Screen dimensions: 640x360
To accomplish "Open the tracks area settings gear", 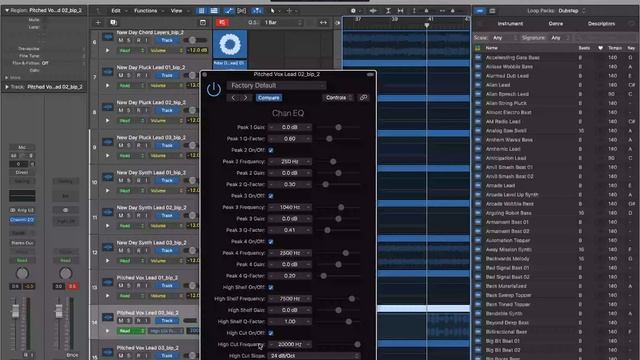I will 354,11.
